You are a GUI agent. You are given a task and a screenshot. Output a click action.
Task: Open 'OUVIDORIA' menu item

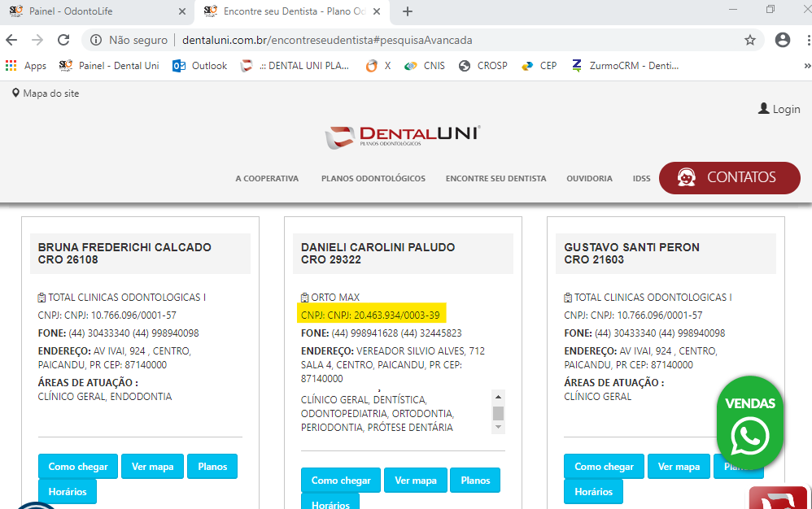589,178
